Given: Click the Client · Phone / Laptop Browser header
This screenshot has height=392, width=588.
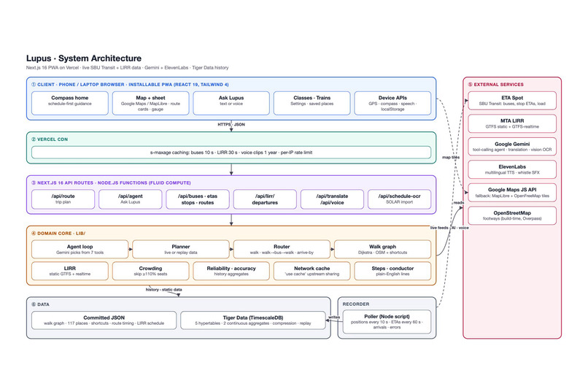Looking at the screenshot, I should pos(130,85).
